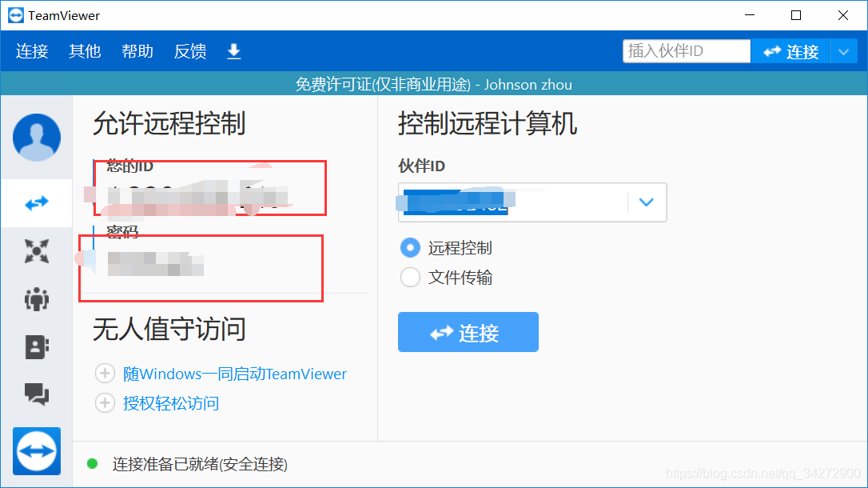
Task: Click the header 连接 button
Action: pyautogui.click(x=790, y=51)
